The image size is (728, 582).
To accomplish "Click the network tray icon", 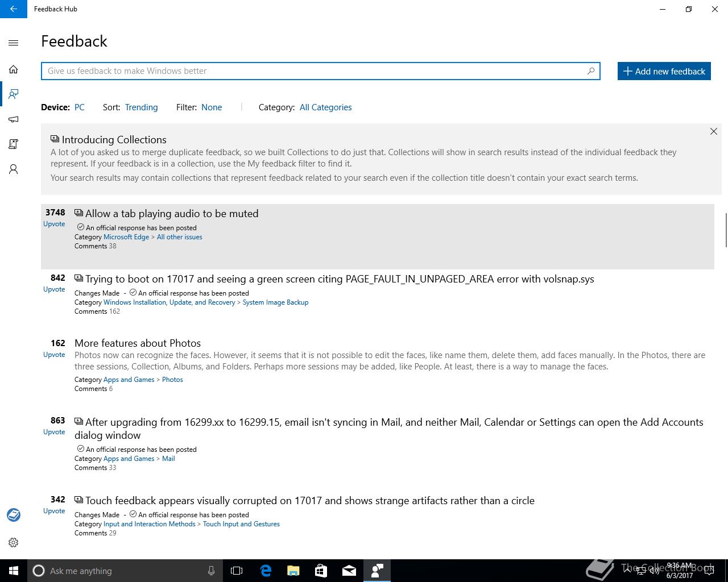I will tap(641, 571).
